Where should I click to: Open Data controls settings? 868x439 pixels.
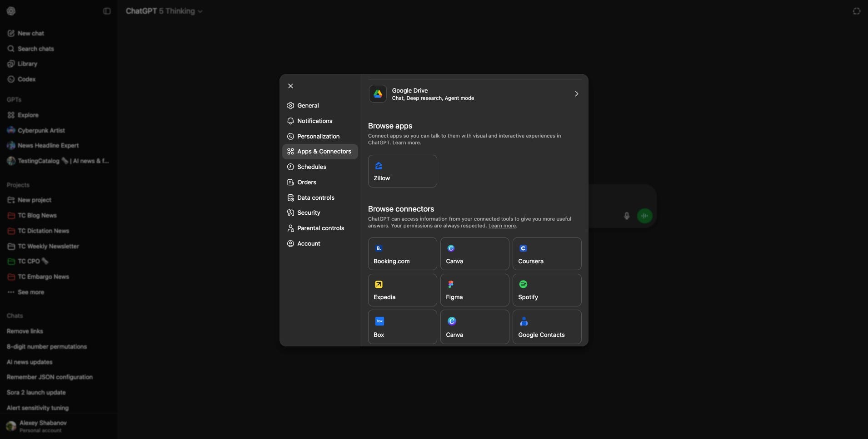pyautogui.click(x=320, y=197)
